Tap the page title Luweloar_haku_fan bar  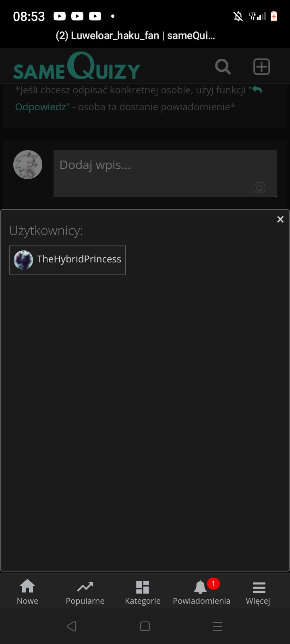click(135, 36)
